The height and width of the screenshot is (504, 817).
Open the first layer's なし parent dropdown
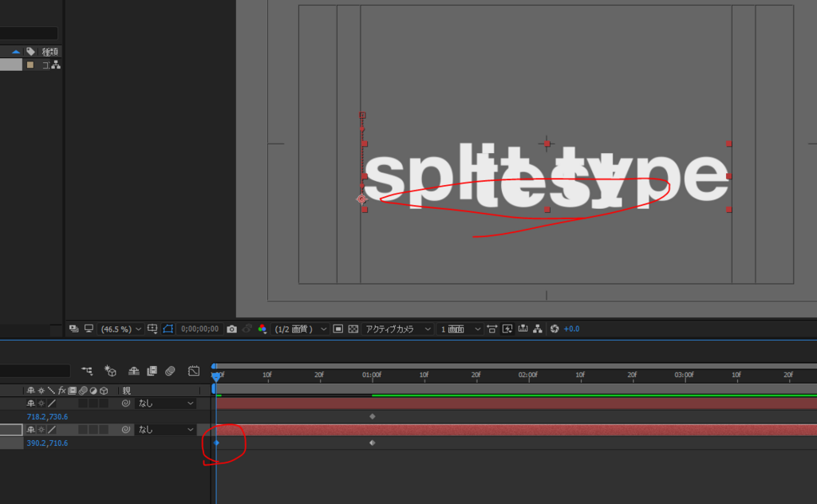click(166, 403)
